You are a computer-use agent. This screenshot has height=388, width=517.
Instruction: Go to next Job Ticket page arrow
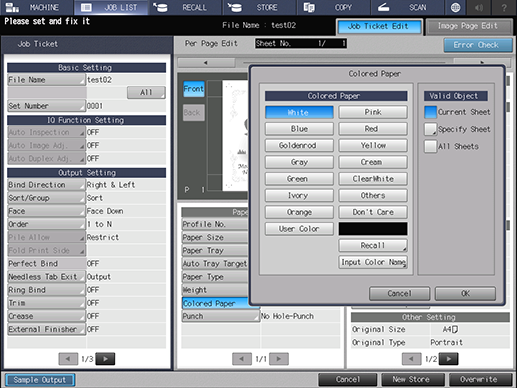click(x=105, y=359)
